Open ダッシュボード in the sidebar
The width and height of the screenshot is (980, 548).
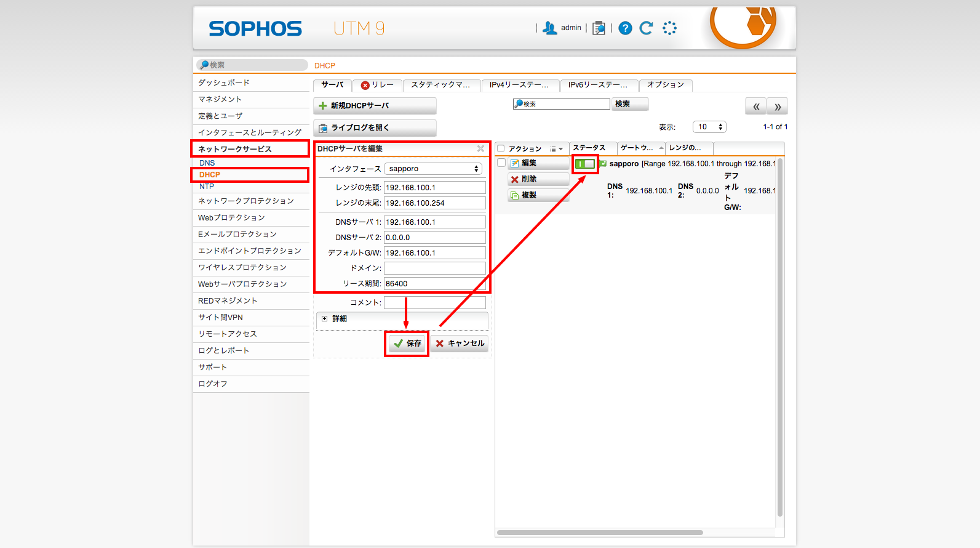tap(251, 83)
